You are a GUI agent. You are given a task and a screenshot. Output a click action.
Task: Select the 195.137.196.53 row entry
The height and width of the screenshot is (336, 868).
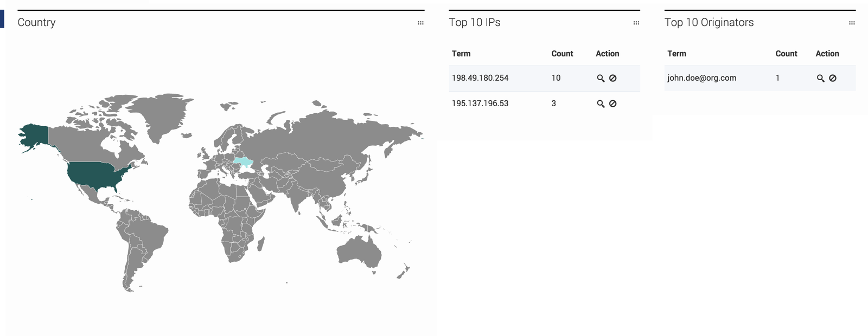(x=544, y=104)
